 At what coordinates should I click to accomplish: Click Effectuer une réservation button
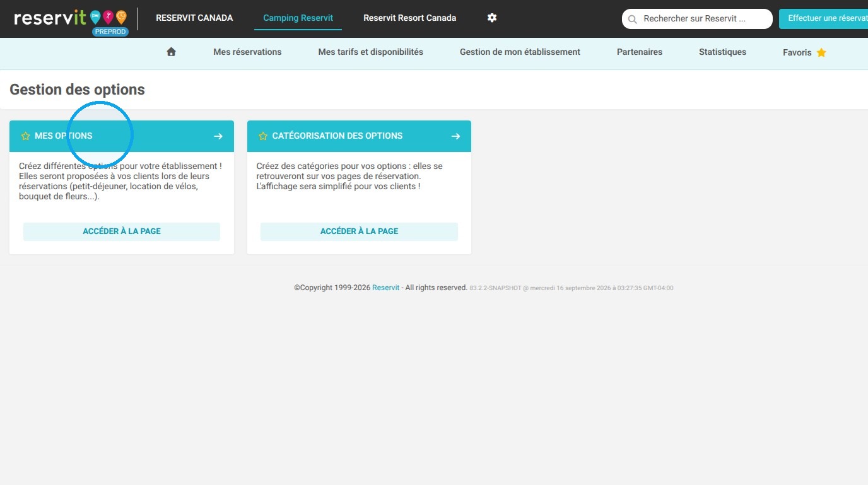[x=823, y=18]
